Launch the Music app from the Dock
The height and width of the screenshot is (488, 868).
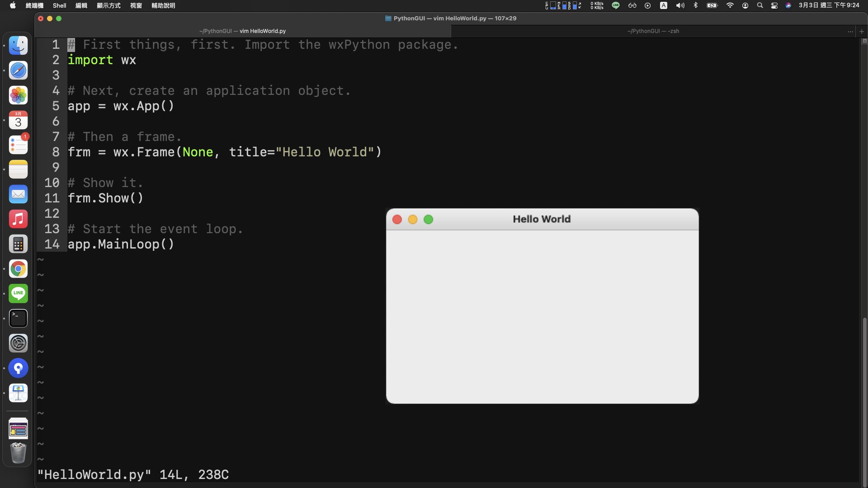click(x=18, y=219)
